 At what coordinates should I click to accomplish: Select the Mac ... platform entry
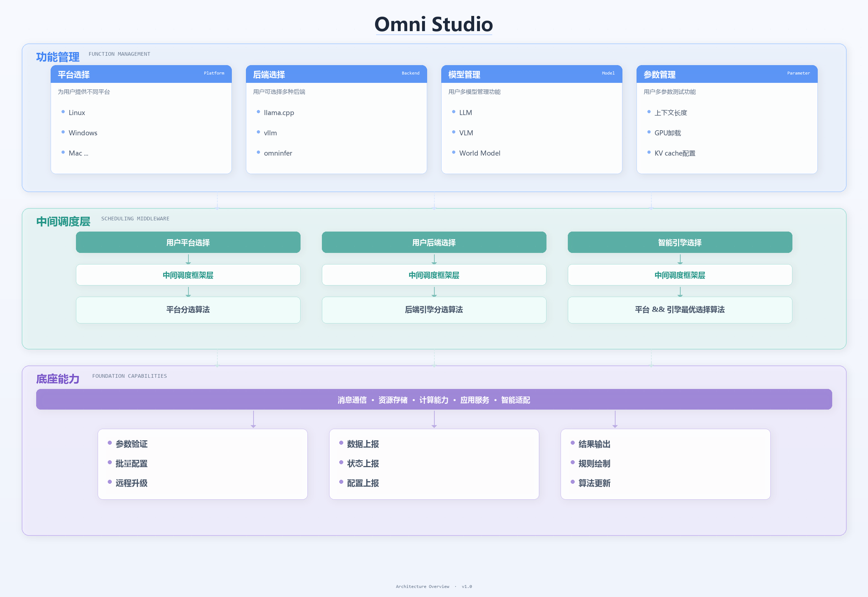(78, 153)
